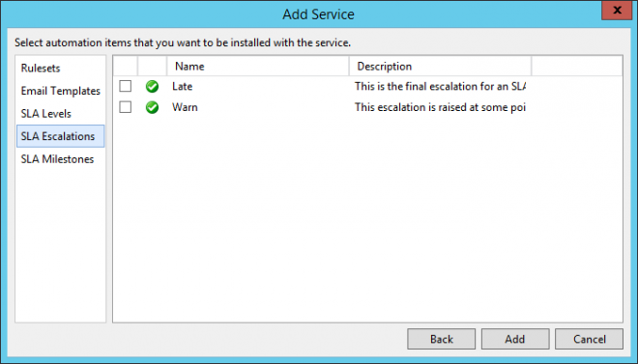This screenshot has width=638, height=364.
Task: Cancel the Add Service dialog
Action: click(589, 339)
